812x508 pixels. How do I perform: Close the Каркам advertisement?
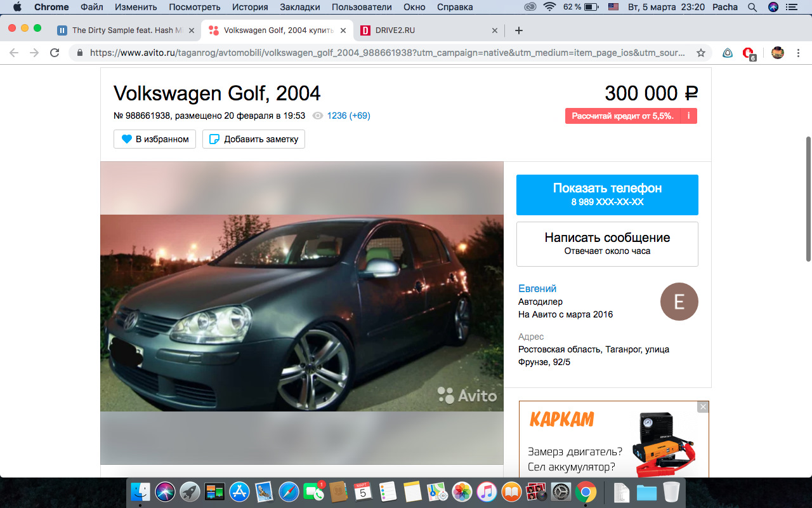[x=703, y=407]
